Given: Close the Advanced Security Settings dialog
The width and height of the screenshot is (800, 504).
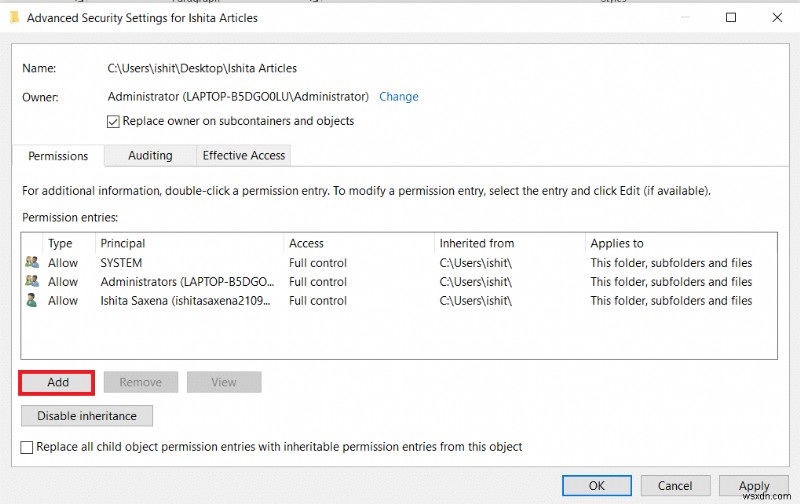Looking at the screenshot, I should 777,17.
